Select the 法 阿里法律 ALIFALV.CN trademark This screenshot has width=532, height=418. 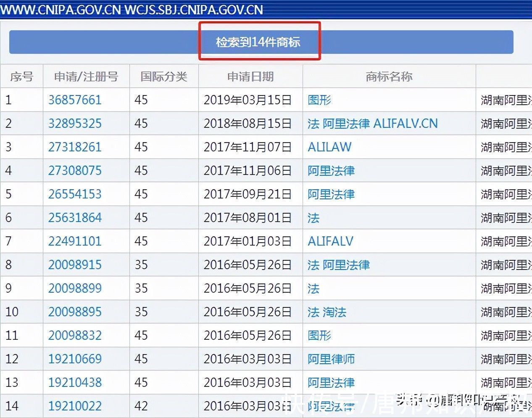click(371, 124)
